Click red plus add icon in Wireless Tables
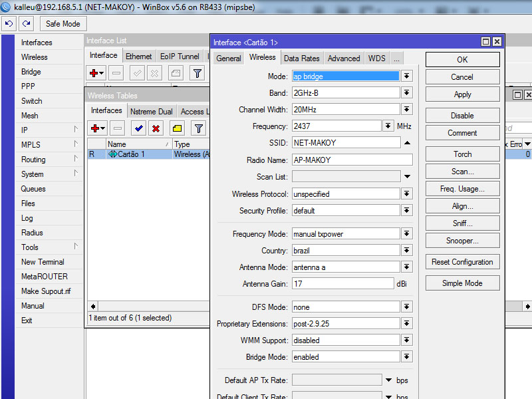This screenshot has width=532, height=399. (97, 128)
